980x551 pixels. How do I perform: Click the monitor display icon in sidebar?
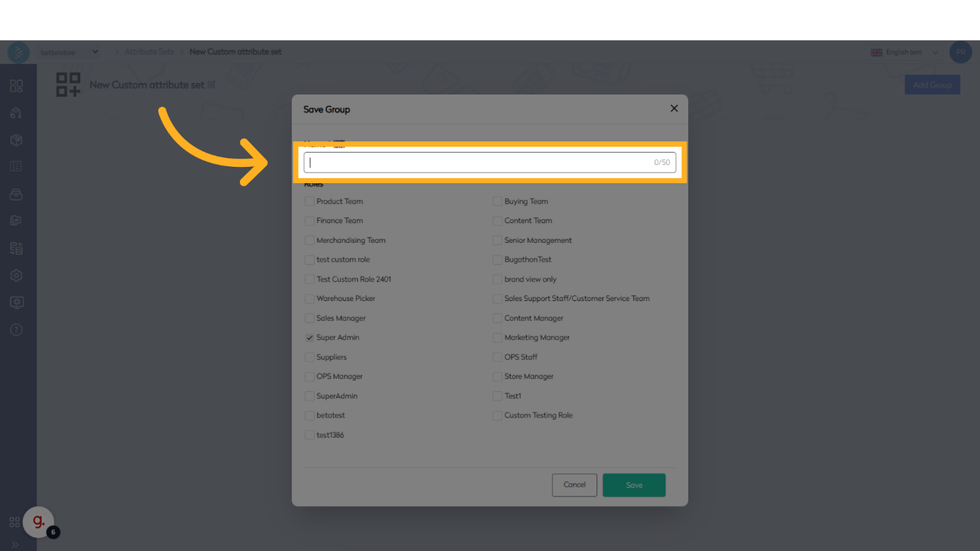[16, 302]
